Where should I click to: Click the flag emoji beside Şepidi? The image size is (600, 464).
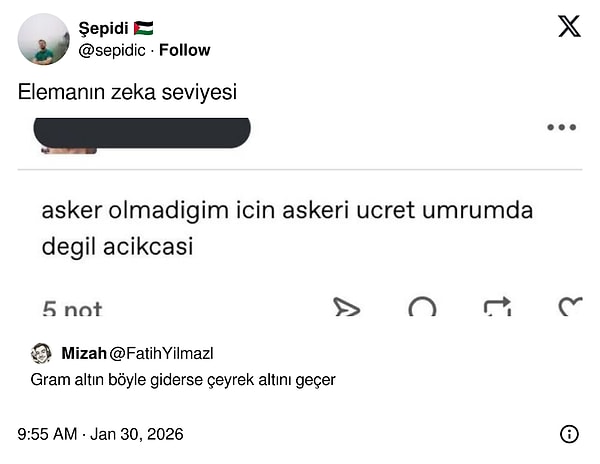coord(143,28)
